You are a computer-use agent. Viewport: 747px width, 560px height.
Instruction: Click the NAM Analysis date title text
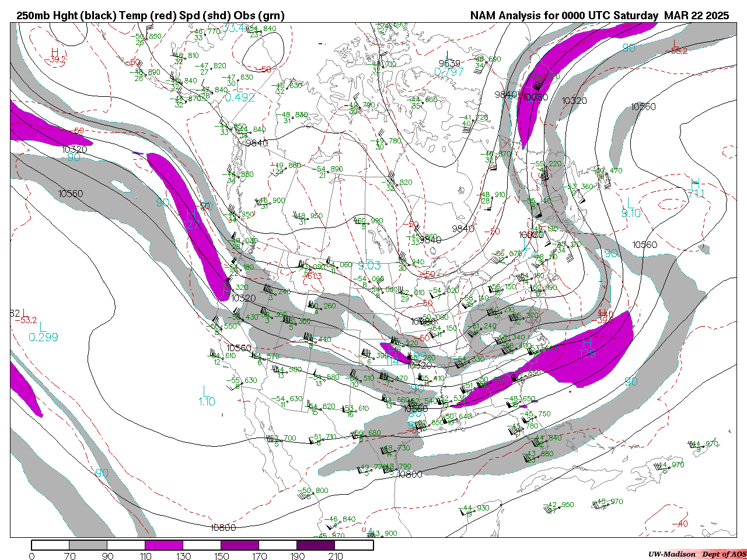point(599,16)
